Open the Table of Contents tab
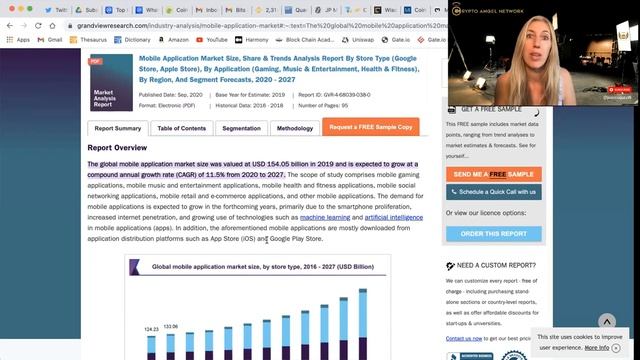The width and height of the screenshot is (640, 360). (x=182, y=128)
